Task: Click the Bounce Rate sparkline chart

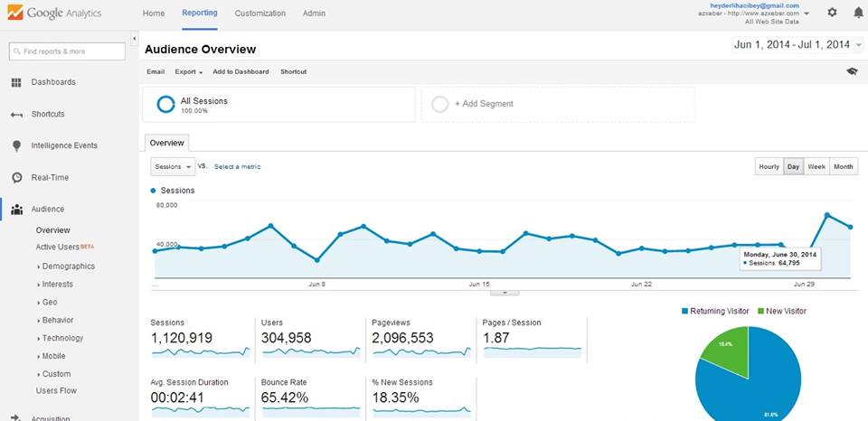Action: (310, 411)
